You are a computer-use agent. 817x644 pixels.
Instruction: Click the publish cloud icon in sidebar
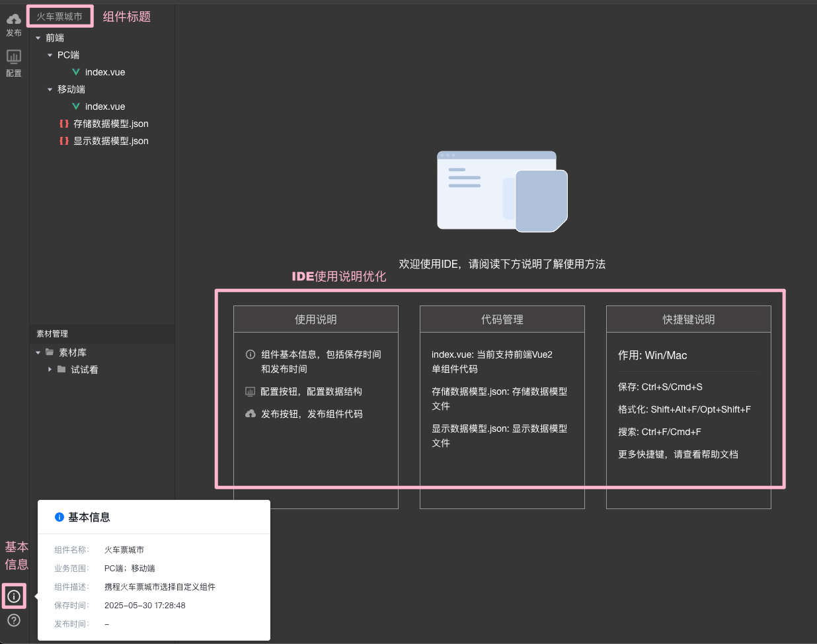pos(14,20)
